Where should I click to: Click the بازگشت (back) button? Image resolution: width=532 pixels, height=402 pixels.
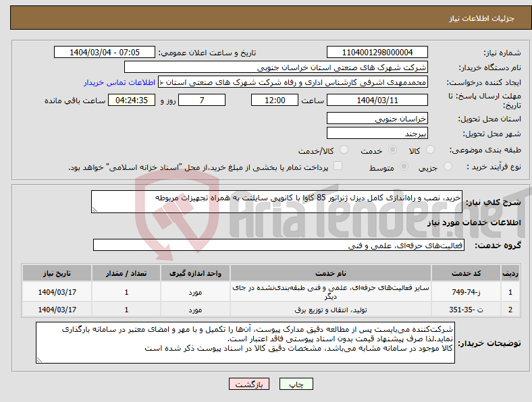249,384
